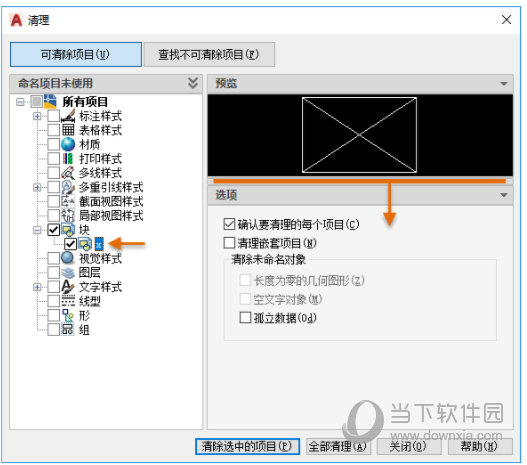The width and height of the screenshot is (527, 465).
Task: Select the 材质 tree row label
Action: [89, 144]
